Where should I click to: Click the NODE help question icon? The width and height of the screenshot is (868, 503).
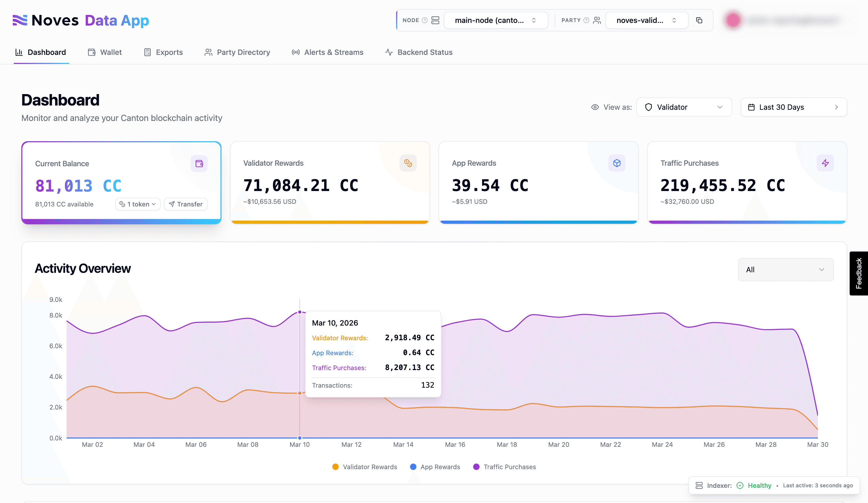click(425, 20)
